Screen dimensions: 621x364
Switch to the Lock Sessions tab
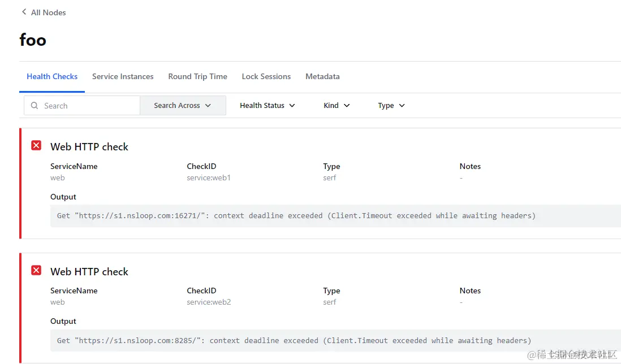[266, 76]
